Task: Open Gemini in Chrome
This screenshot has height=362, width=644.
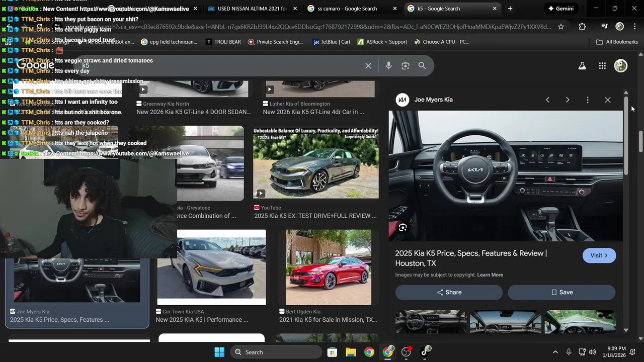Action: point(560,9)
